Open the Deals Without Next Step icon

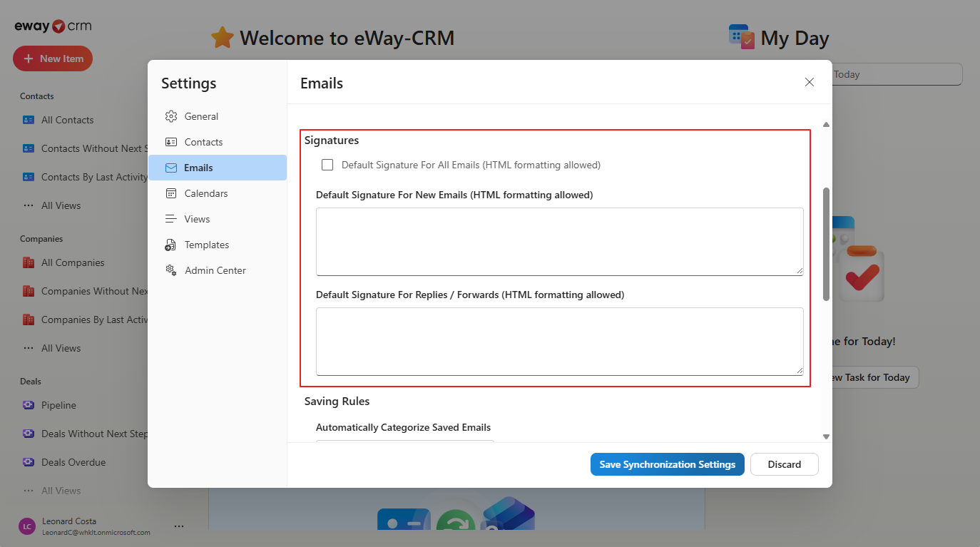(29, 434)
